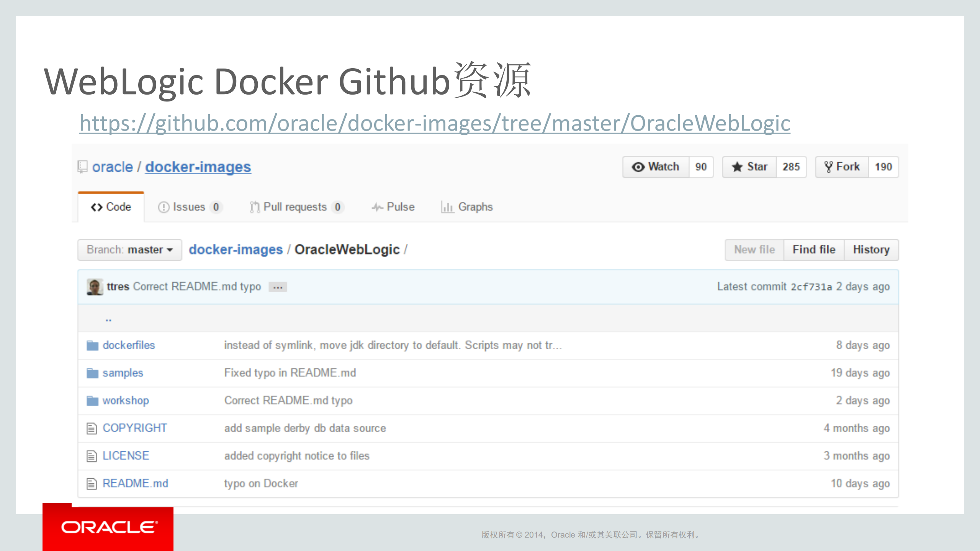The height and width of the screenshot is (551, 980).
Task: Open the Branch: master dropdown
Action: tap(129, 249)
